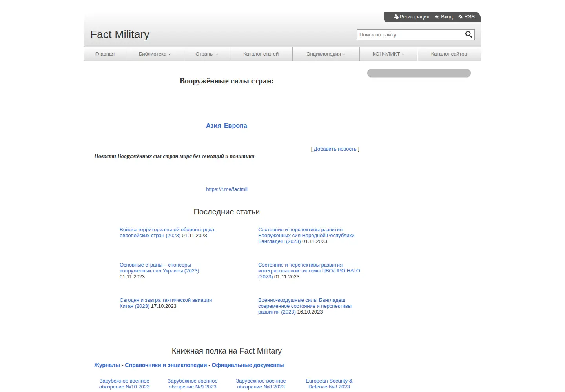Expand the КОНФЛИКТ dropdown menu
The image size is (565, 392).
click(x=388, y=54)
